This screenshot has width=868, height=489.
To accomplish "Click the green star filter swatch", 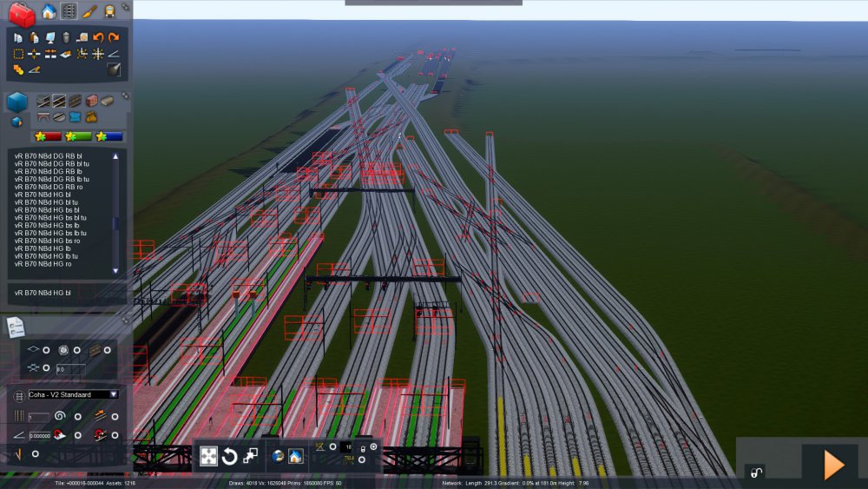I will pyautogui.click(x=77, y=136).
